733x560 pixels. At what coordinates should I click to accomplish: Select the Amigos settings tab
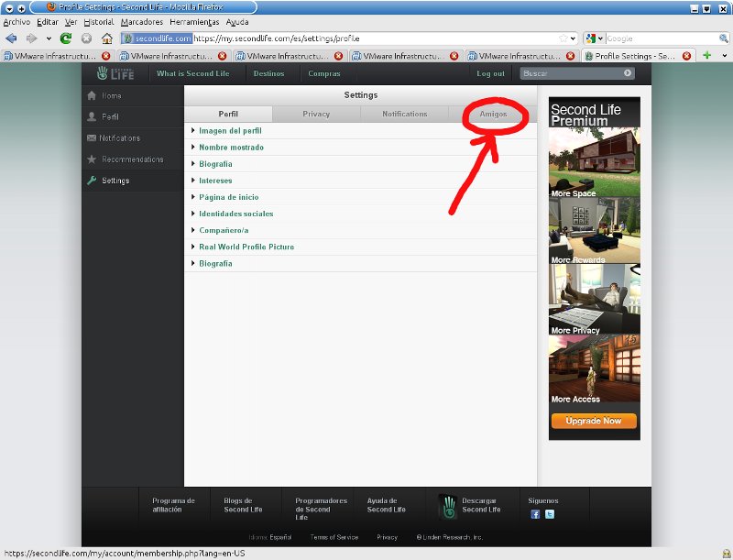[x=493, y=114]
